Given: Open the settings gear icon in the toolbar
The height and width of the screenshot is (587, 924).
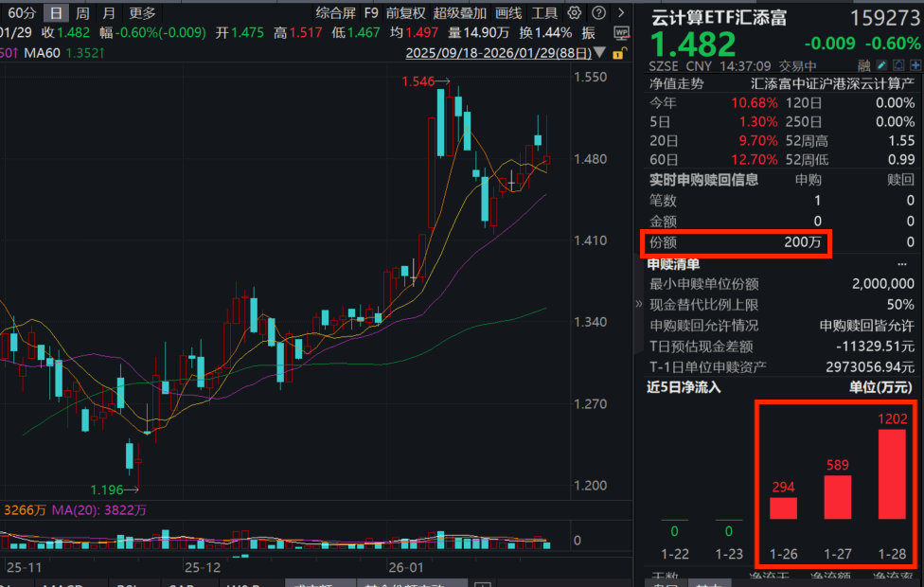Looking at the screenshot, I should (x=574, y=12).
